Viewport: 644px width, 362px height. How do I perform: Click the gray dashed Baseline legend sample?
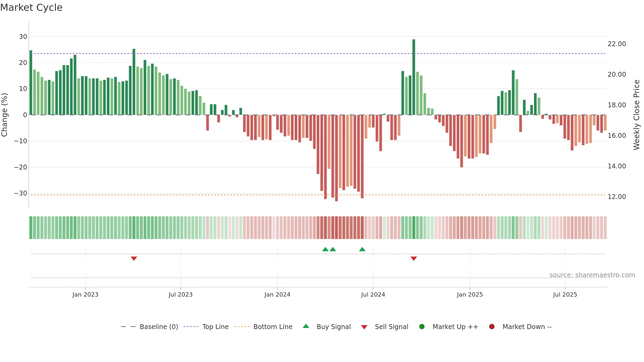point(128,327)
